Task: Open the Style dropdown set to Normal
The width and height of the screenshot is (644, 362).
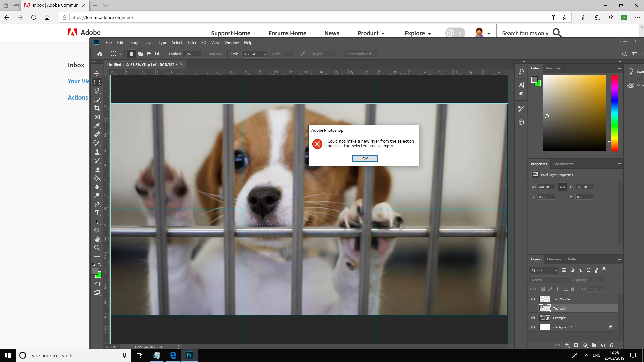Action: (x=254, y=54)
